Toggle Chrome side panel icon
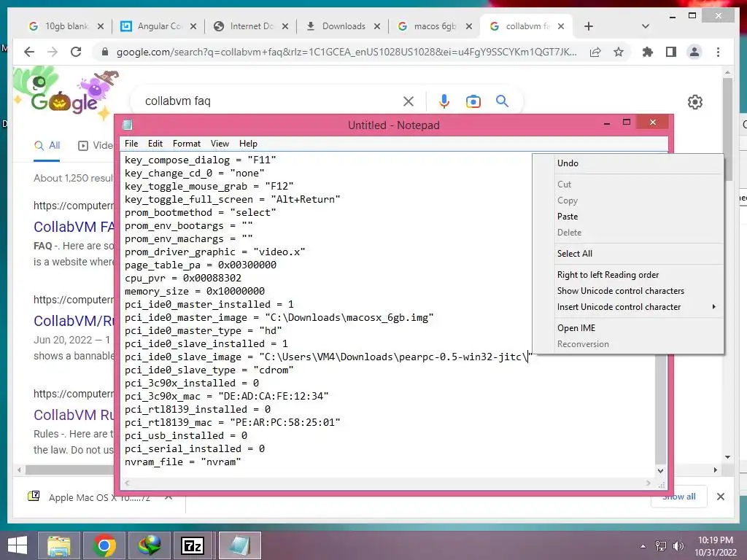The width and height of the screenshot is (747, 560). 671,52
